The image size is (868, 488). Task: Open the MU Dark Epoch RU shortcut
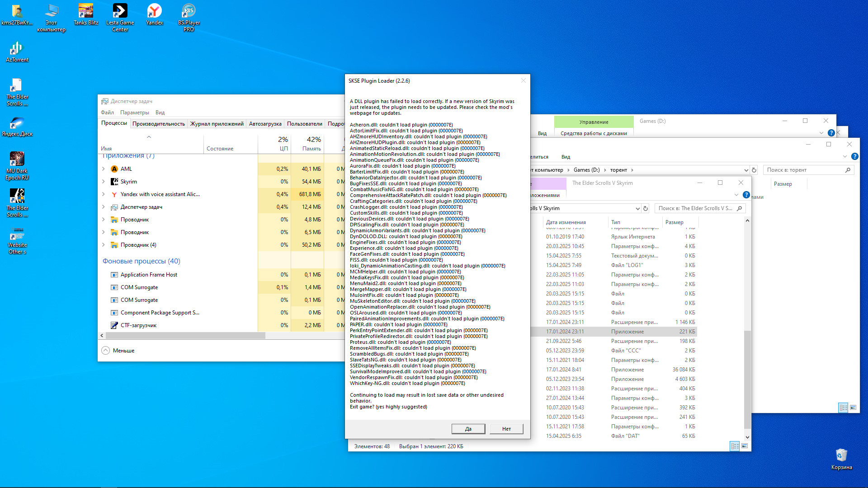click(17, 165)
